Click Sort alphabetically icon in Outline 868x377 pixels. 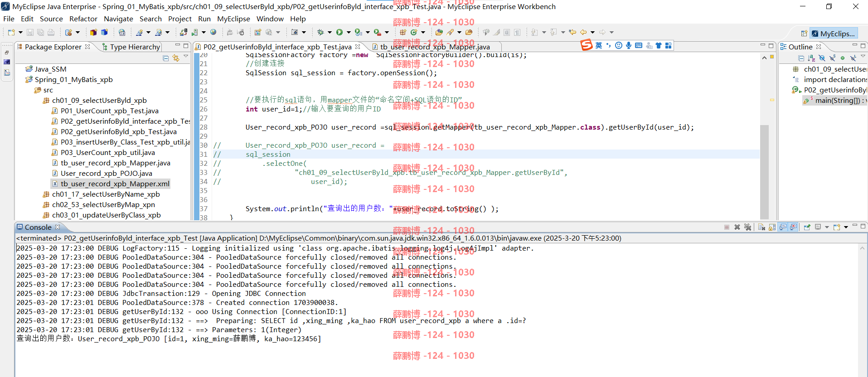pos(811,58)
